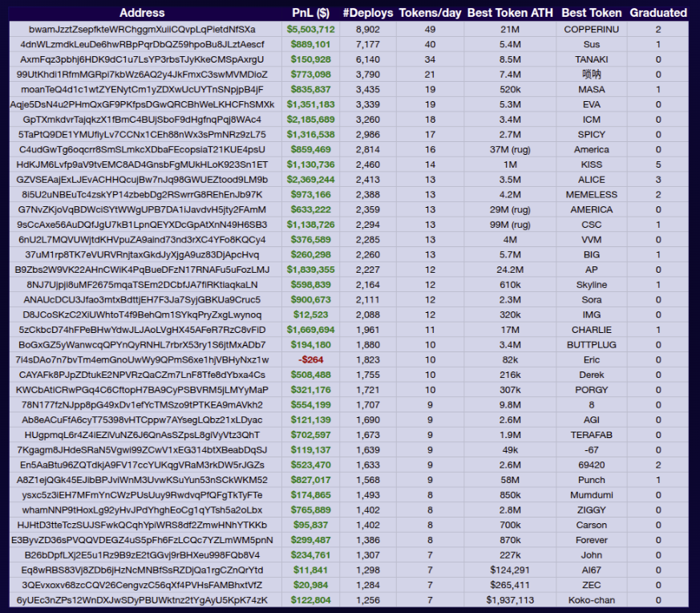Click the Skyline token cell
This screenshot has width=700, height=613.
pyautogui.click(x=592, y=285)
